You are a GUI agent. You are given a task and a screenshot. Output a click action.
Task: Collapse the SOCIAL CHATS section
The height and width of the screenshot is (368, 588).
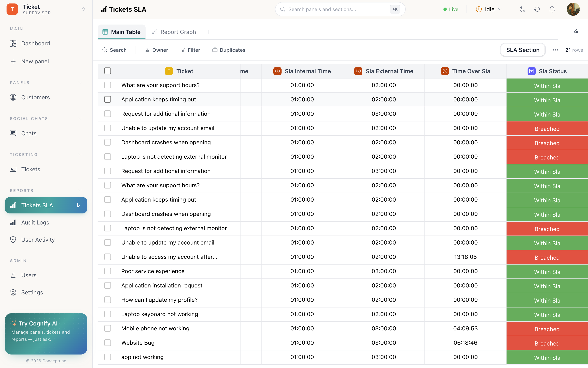pos(80,119)
